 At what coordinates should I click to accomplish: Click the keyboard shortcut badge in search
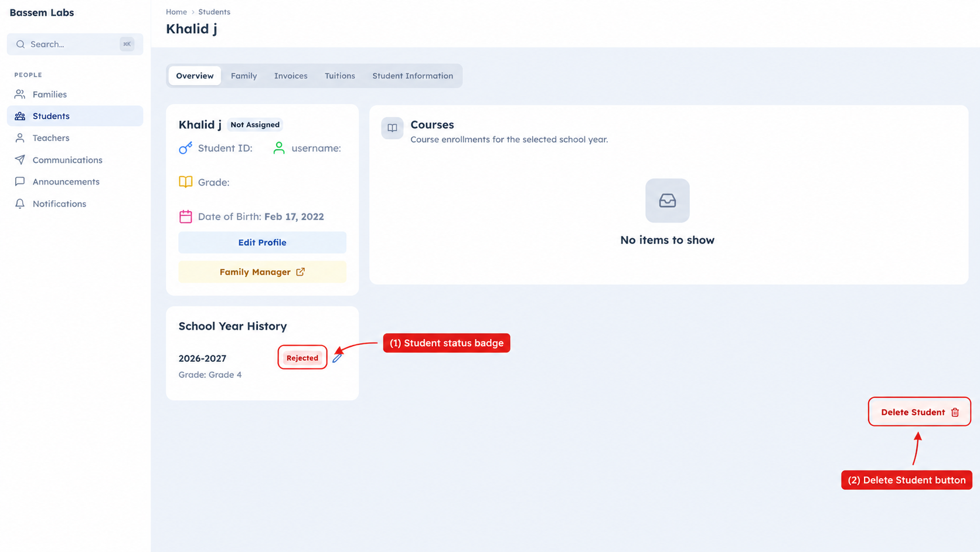127,44
